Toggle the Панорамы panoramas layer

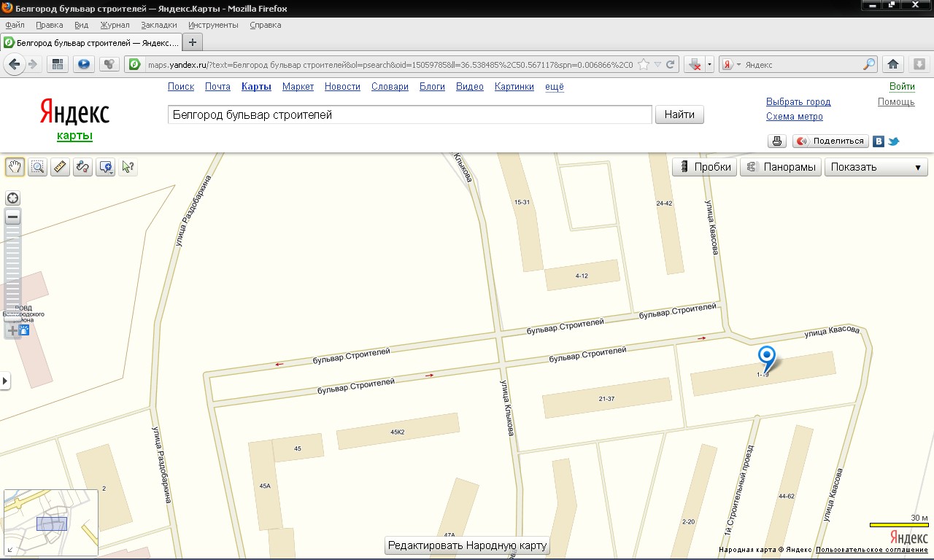pos(781,167)
